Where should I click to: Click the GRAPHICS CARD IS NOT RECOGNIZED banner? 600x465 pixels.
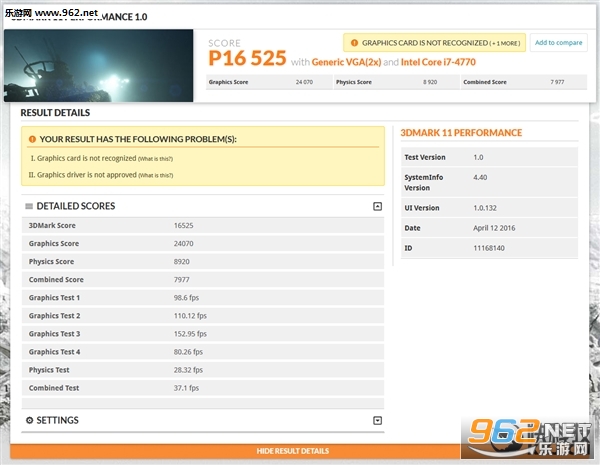[434, 43]
